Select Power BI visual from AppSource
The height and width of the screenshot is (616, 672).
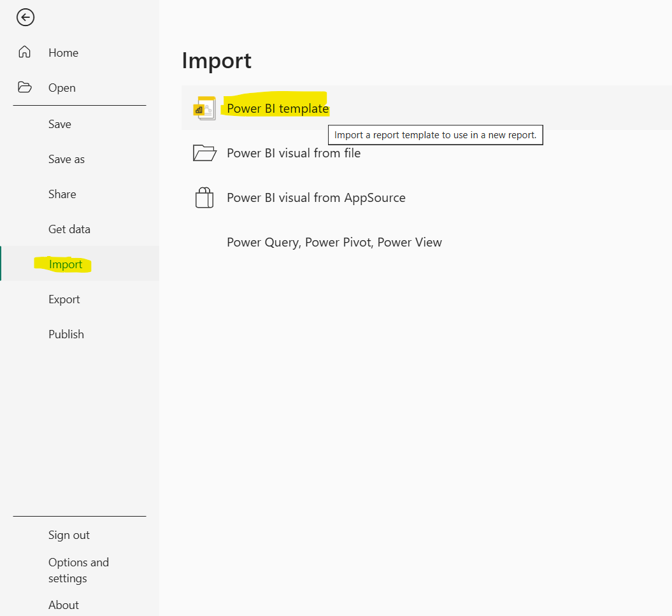[316, 197]
